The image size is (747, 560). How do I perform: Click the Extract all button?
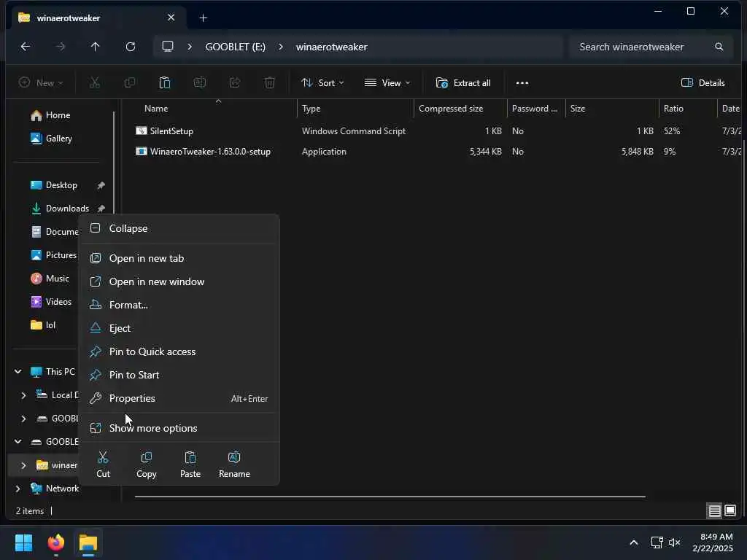pos(463,83)
